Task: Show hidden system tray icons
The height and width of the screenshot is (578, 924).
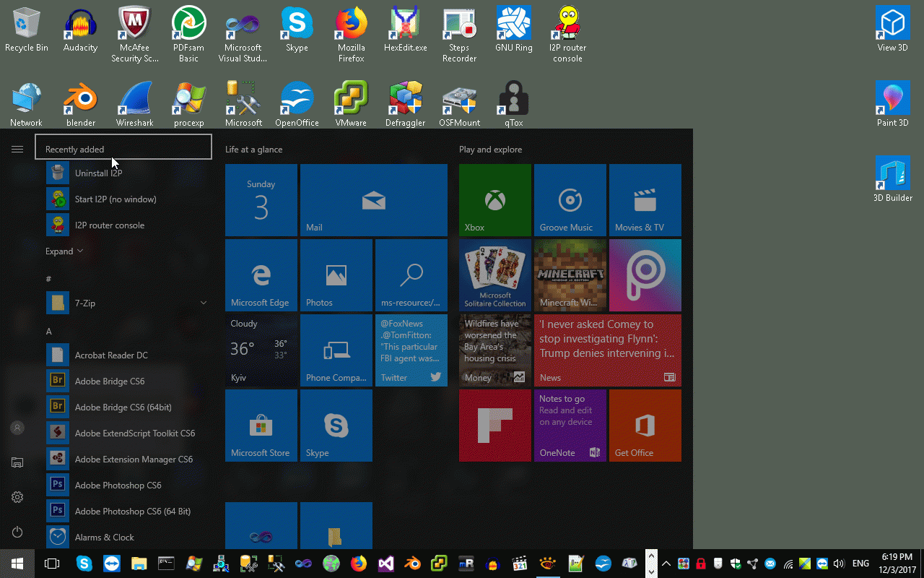Action: pyautogui.click(x=666, y=564)
